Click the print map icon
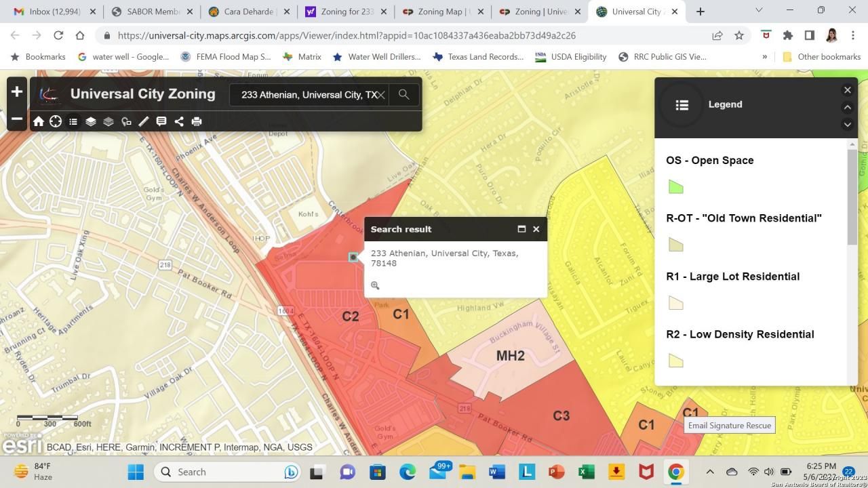The height and width of the screenshot is (488, 868). [197, 121]
